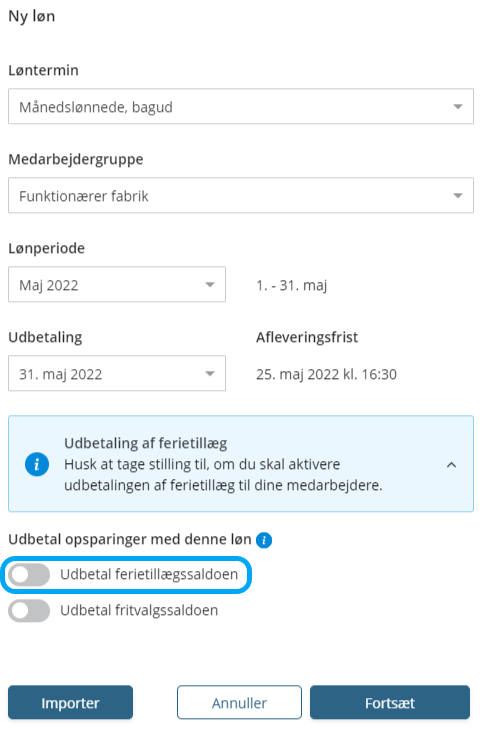Image resolution: width=480 pixels, height=730 pixels.
Task: Click the down arrow in the 'Maj 2022' selector
Action: click(x=210, y=285)
